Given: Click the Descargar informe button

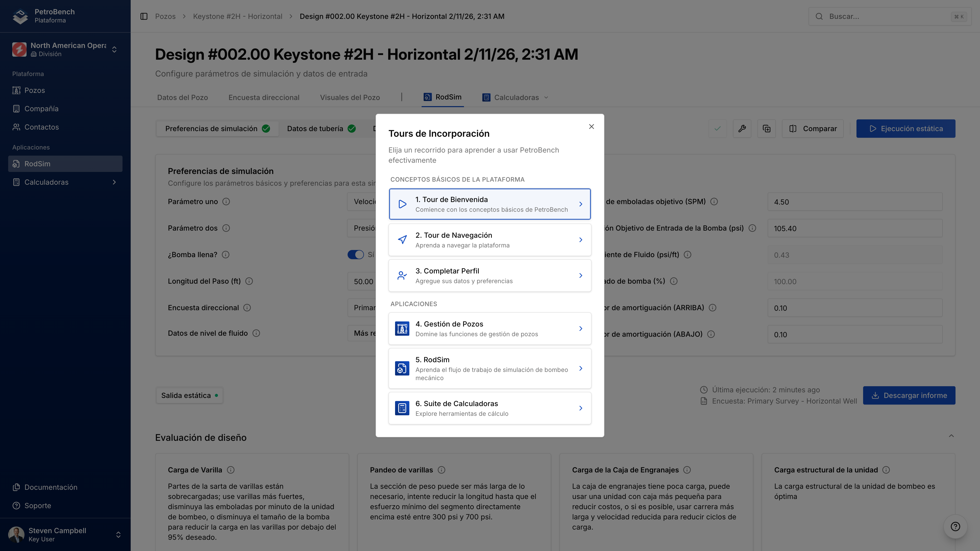Looking at the screenshot, I should pyautogui.click(x=909, y=395).
